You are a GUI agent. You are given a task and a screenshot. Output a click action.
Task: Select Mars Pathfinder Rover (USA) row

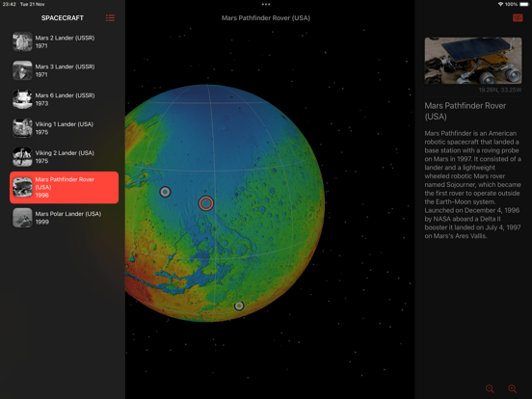pos(65,187)
